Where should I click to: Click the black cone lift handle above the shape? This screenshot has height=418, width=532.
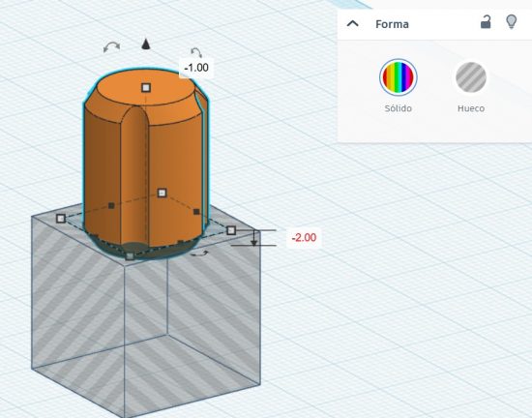click(x=145, y=45)
